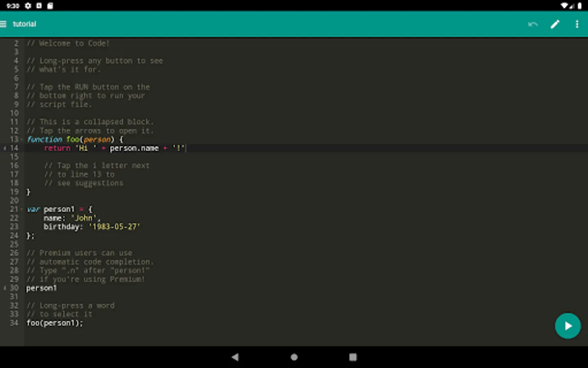588x368 pixels.
Task: Click line number 34 in the gutter
Action: point(14,323)
